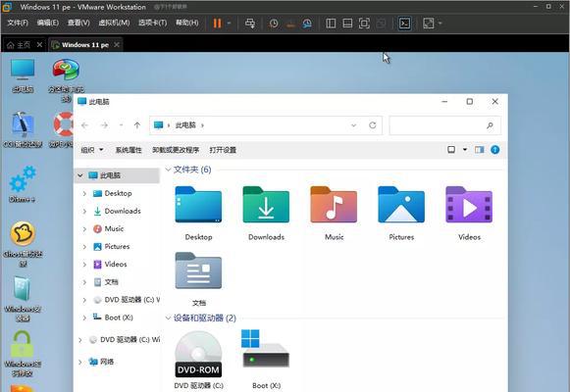
Task: Select the Windows password unlock desktop icon
Action: [23, 354]
